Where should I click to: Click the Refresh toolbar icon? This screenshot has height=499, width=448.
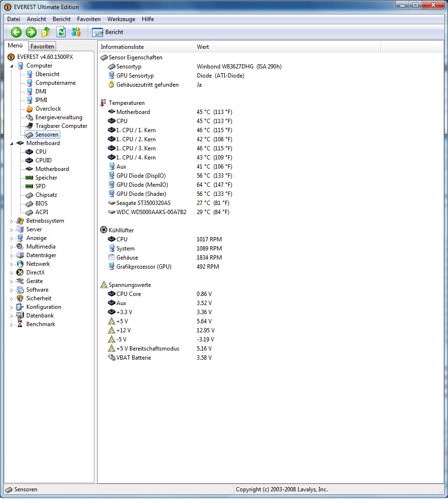click(61, 32)
